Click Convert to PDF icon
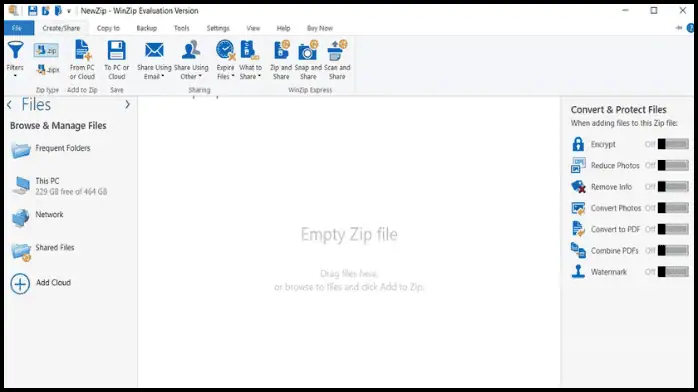Screen dimensions: 698x392 pos(578,229)
